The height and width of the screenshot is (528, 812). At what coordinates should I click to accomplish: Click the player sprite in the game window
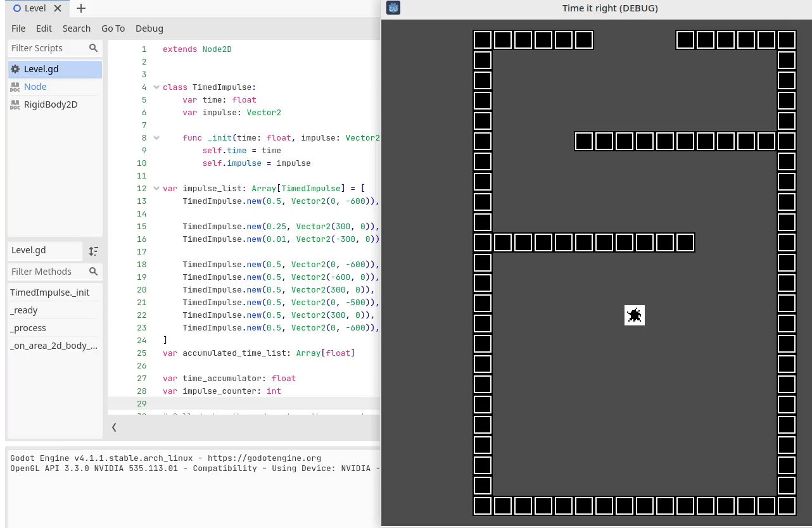635,315
